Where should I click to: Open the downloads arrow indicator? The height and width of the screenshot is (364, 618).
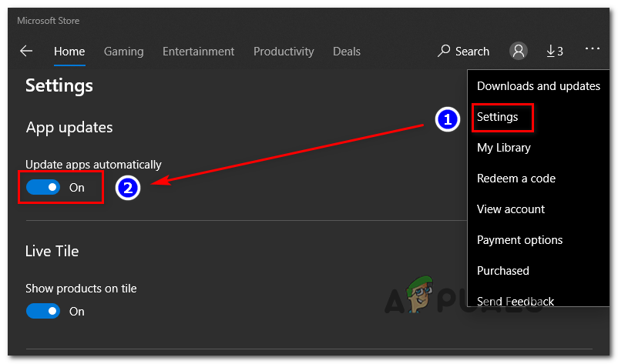click(x=554, y=52)
